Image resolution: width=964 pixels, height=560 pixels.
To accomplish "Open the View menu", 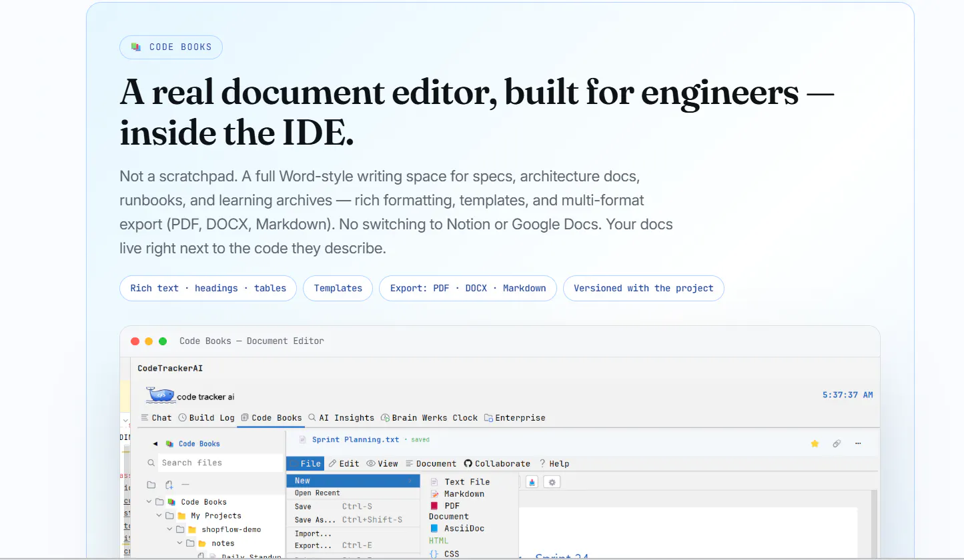I will click(382, 464).
